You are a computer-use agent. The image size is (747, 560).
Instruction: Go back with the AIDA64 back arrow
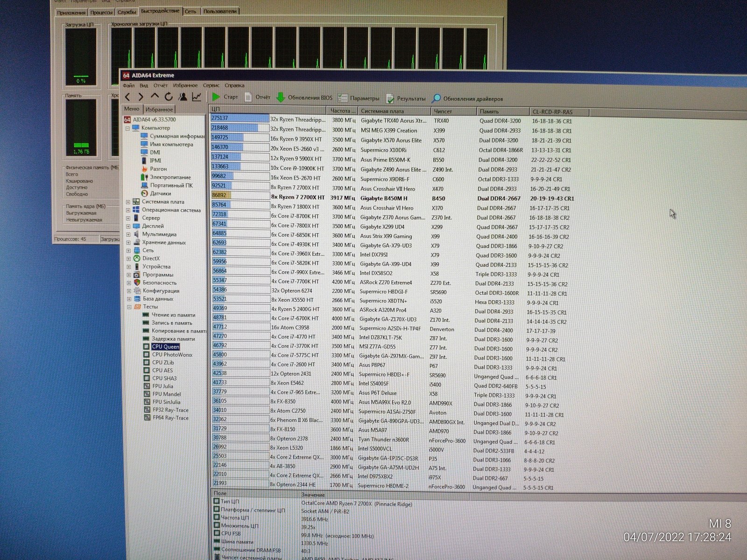(x=127, y=97)
